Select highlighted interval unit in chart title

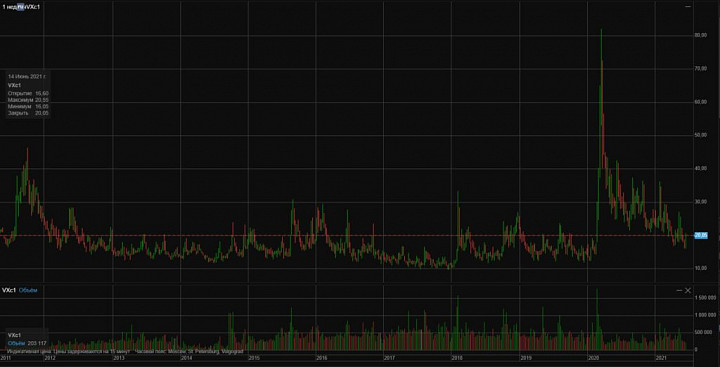tap(21, 7)
